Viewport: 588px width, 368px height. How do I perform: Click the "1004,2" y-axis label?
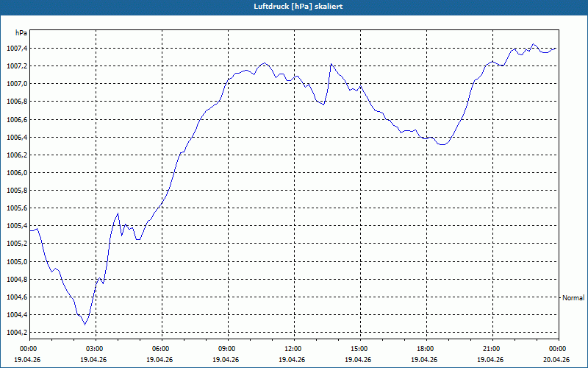tap(17, 333)
